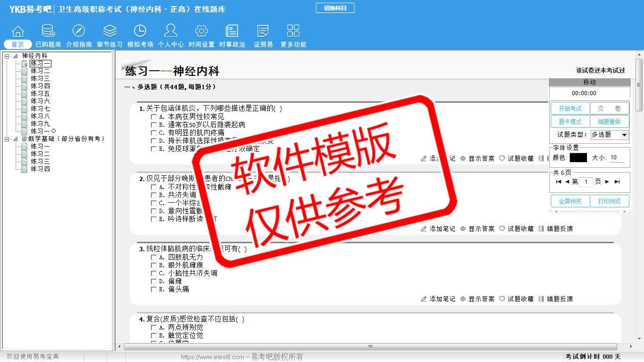The width and height of the screenshot is (644, 362).
Task: Go to 个人中心 user icon
Action: 171,32
